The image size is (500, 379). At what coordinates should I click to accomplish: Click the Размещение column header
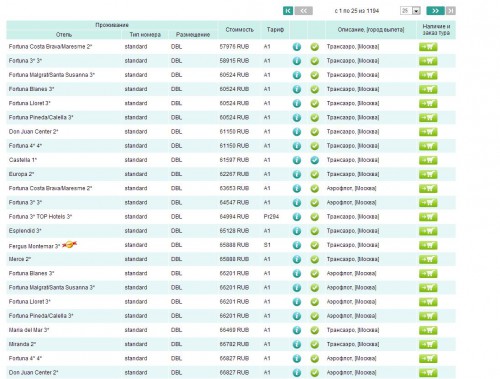193,35
